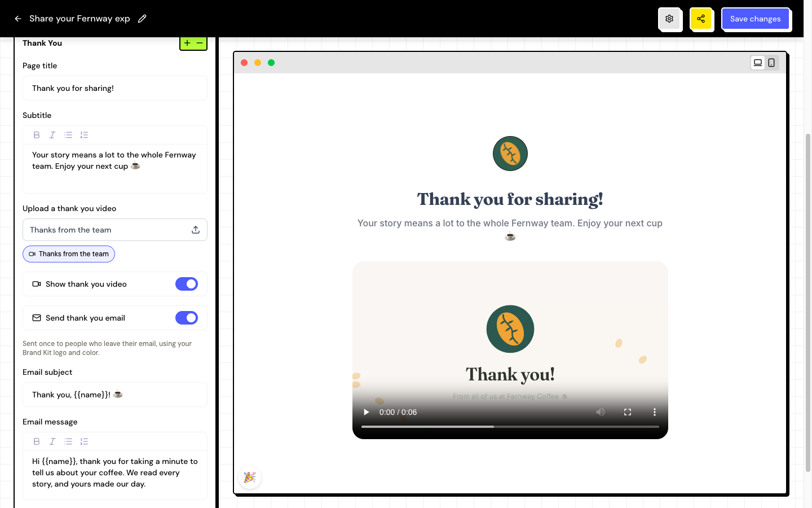Turn off the Send thank you email switch
This screenshot has width=812, height=508.
click(187, 318)
